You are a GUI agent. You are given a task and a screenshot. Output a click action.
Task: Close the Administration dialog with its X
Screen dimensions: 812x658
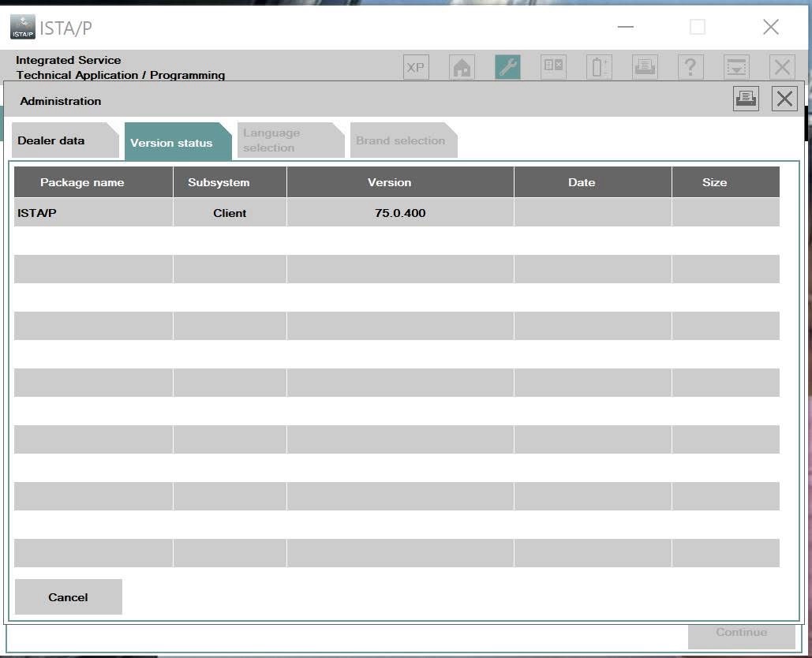tap(784, 98)
